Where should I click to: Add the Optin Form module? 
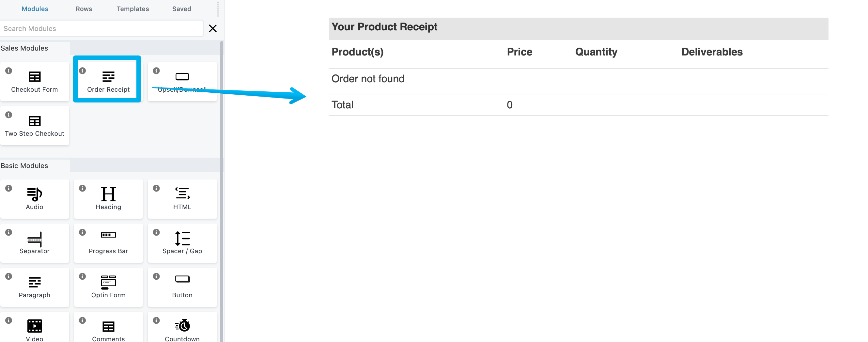pyautogui.click(x=108, y=287)
